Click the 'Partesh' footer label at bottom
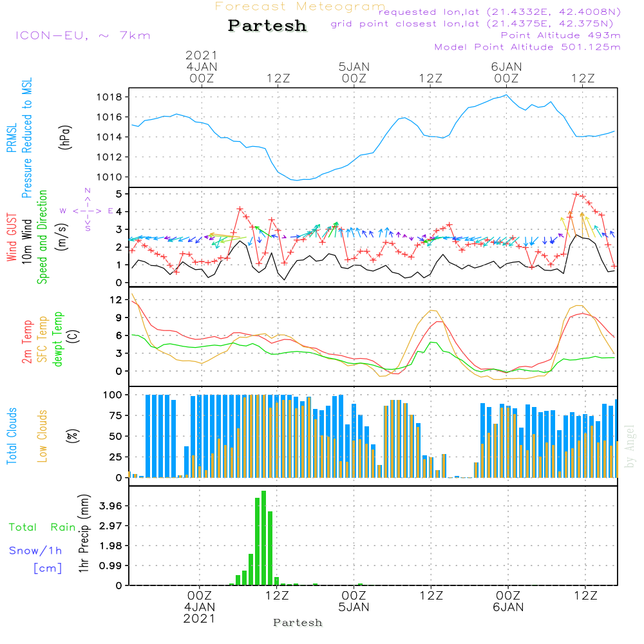 [x=298, y=623]
